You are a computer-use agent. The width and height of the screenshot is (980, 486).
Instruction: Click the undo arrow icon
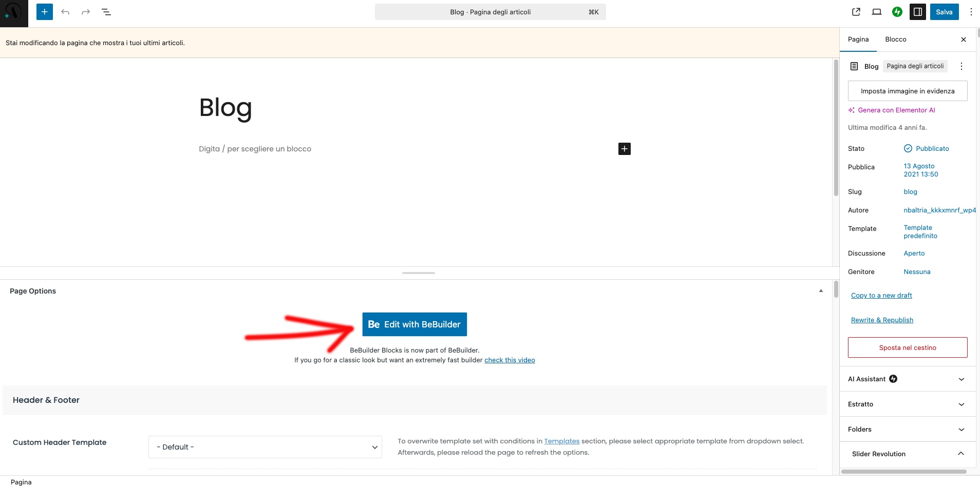click(x=65, y=12)
